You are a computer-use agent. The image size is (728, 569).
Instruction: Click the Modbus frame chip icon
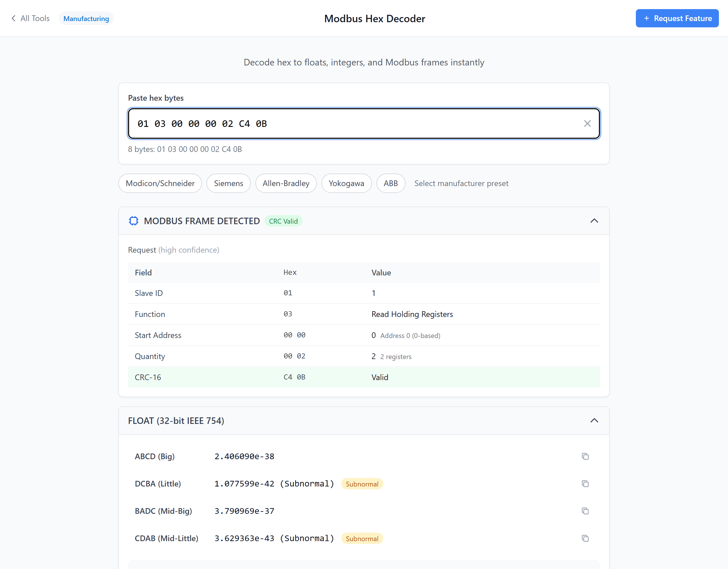(134, 221)
